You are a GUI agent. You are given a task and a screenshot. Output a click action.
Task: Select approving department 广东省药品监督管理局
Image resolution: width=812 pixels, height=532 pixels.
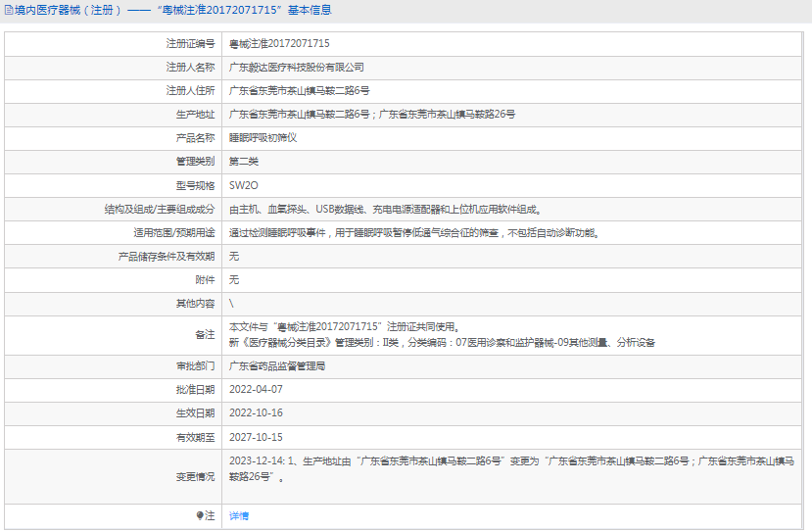[x=277, y=366]
